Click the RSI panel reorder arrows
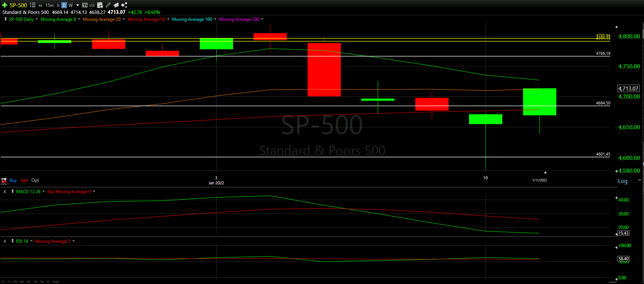 (x=12, y=241)
